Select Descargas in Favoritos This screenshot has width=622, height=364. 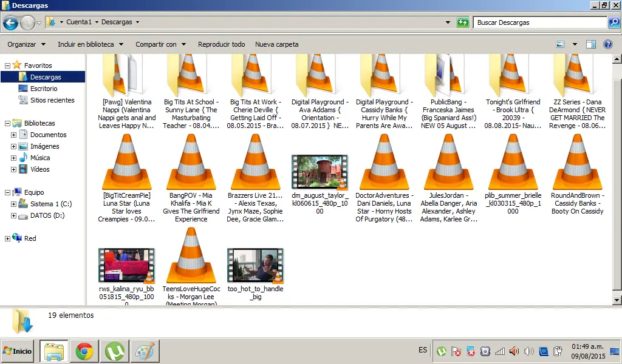point(43,77)
